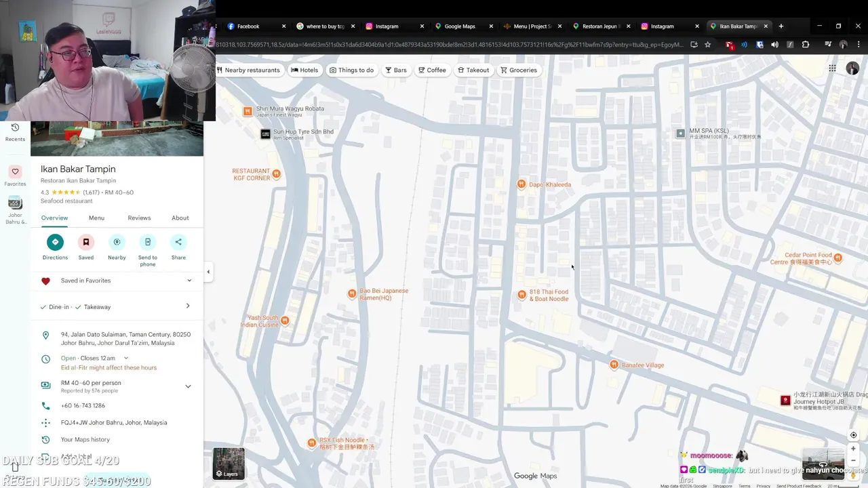Click the Saved bookmark icon
868x488 pixels.
coord(86,242)
